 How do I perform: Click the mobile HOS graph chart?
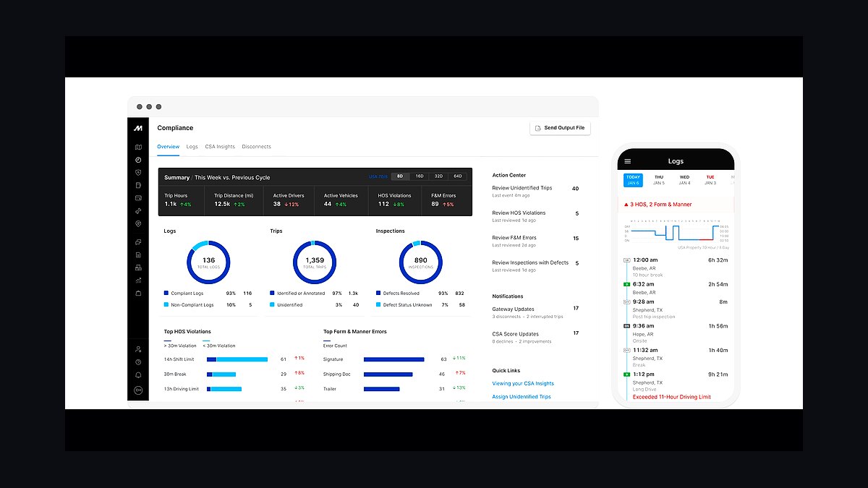[x=676, y=231]
